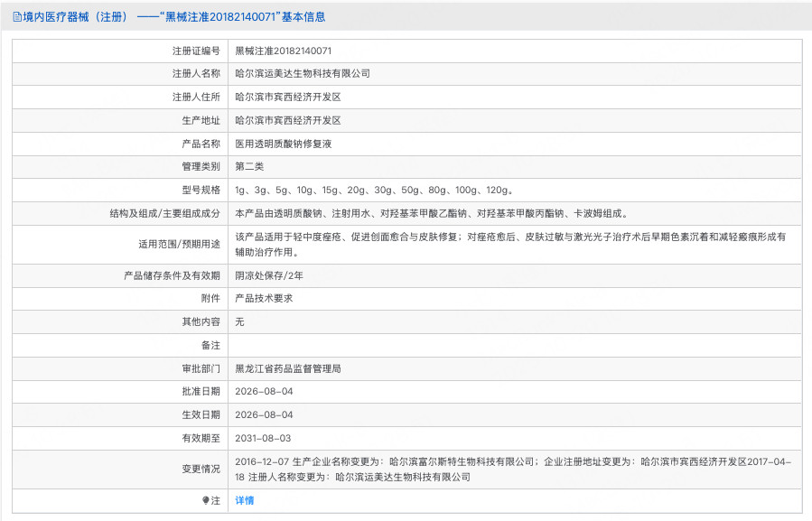Click attachment value 产品技术要求
The width and height of the screenshot is (812, 521).
coord(264,298)
